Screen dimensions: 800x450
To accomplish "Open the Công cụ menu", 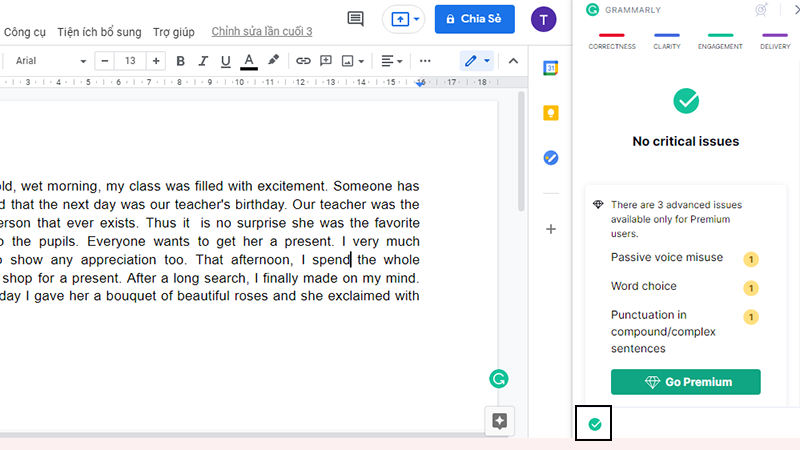I will [x=24, y=32].
